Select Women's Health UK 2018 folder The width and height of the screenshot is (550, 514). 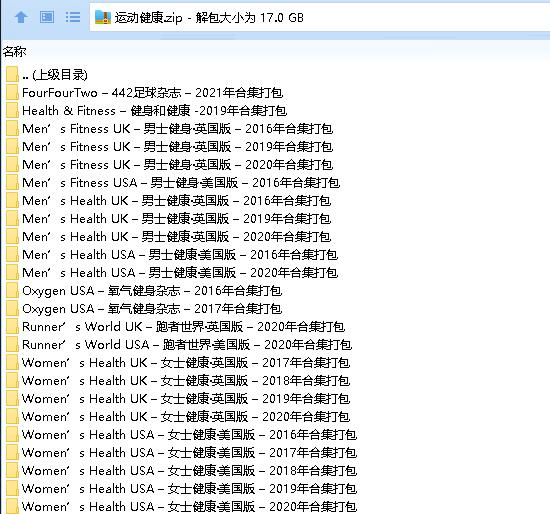186,381
